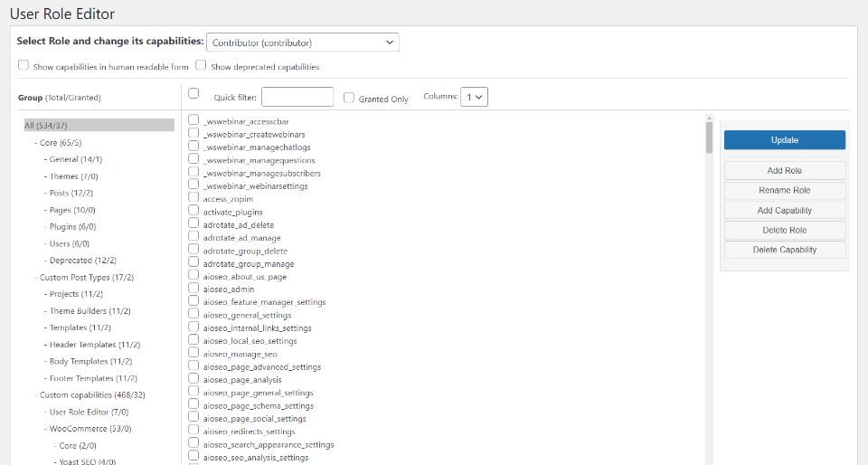Screen dimensions: 868x465
Task: Toggle Show deprecated capabilities checkbox
Action: tap(201, 66)
